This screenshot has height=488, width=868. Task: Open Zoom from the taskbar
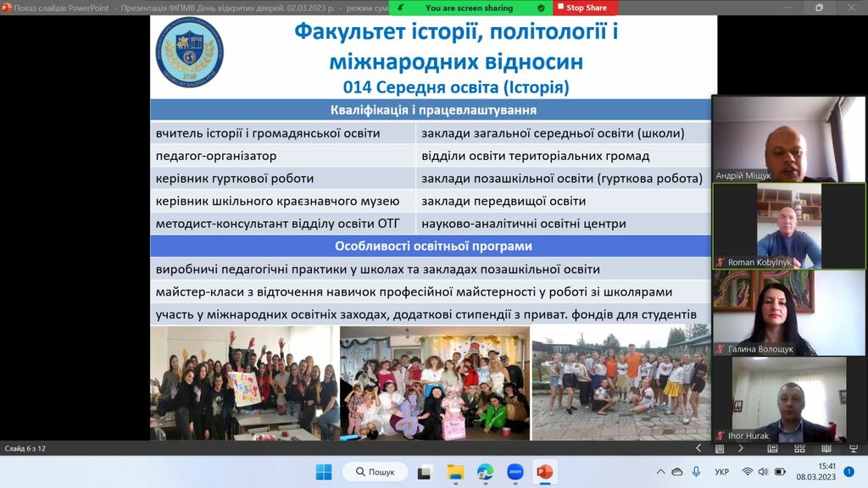pos(515,472)
